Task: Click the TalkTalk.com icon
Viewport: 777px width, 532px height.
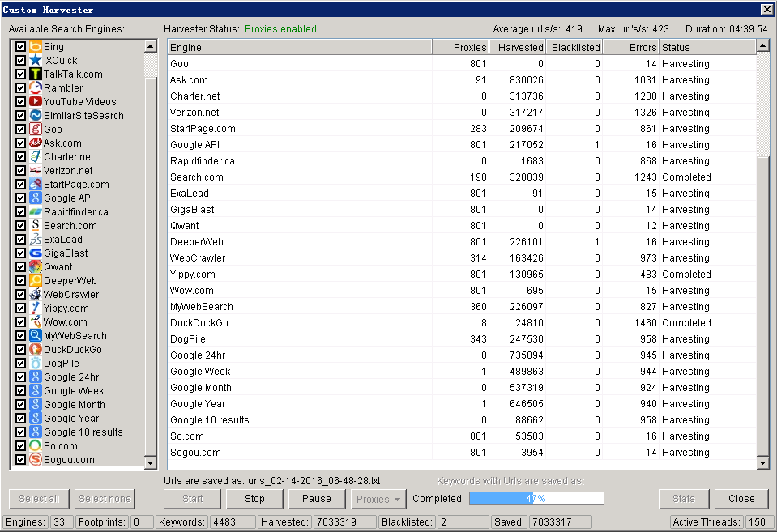Action: [x=35, y=74]
